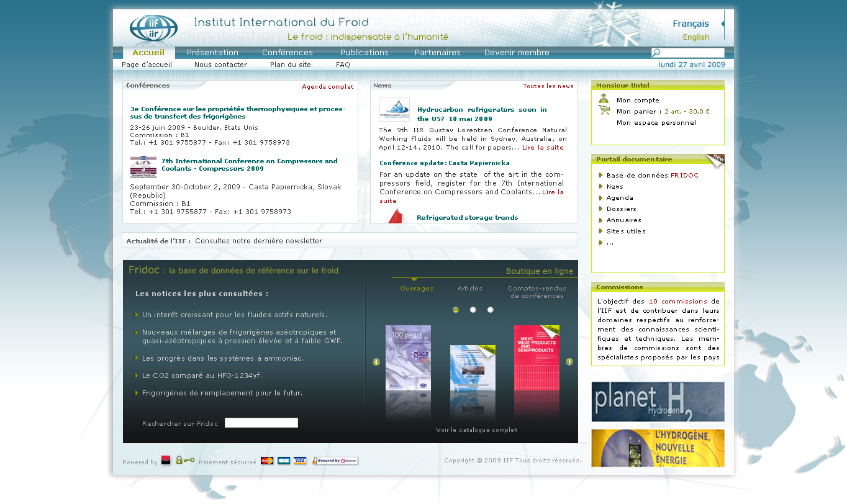This screenshot has height=504, width=847.
Task: Open the Présentation menu
Action: pyautogui.click(x=212, y=53)
